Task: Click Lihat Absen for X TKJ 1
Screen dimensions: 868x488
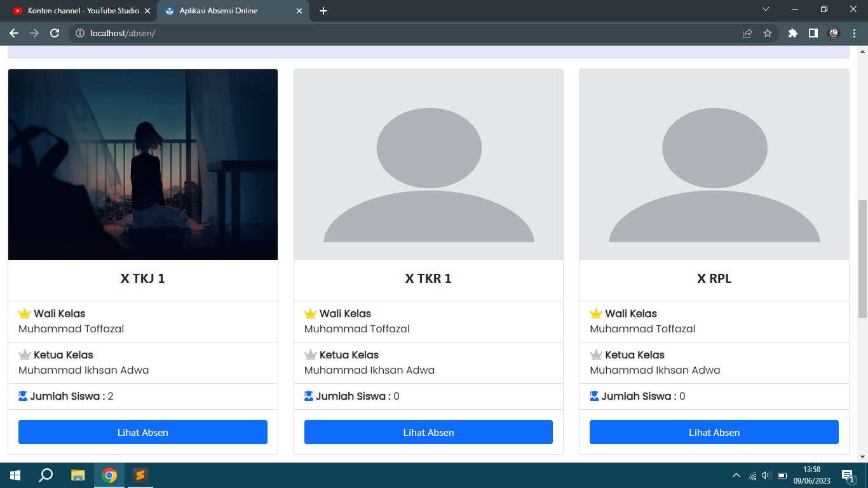Action: click(143, 432)
